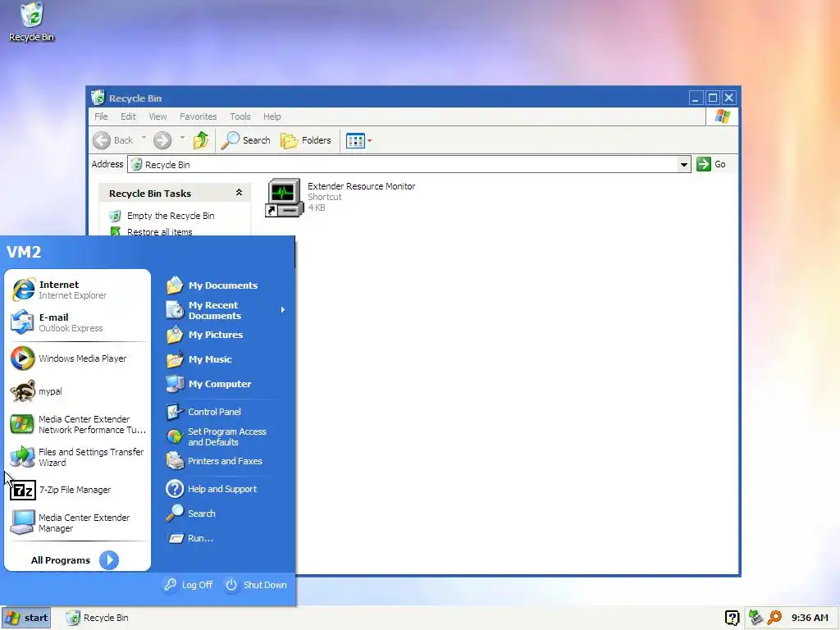This screenshot has height=630, width=840.
Task: Click the Shut Down button
Action: coord(256,584)
